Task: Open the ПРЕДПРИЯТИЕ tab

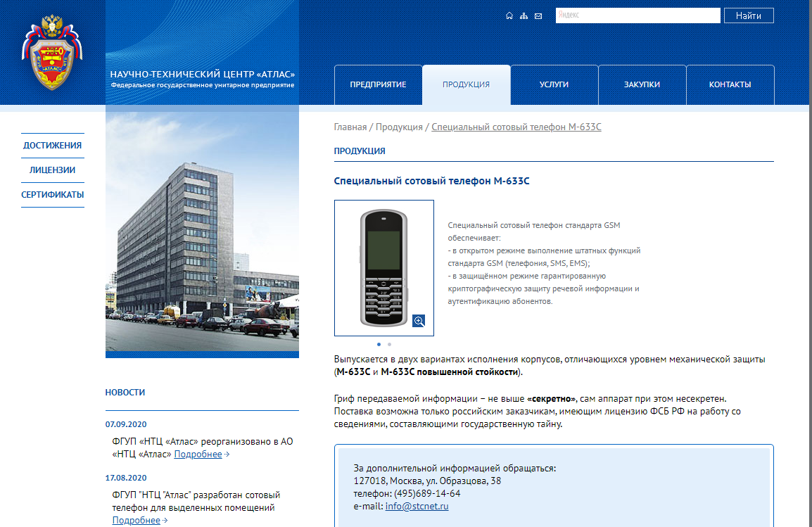Action: (x=378, y=85)
